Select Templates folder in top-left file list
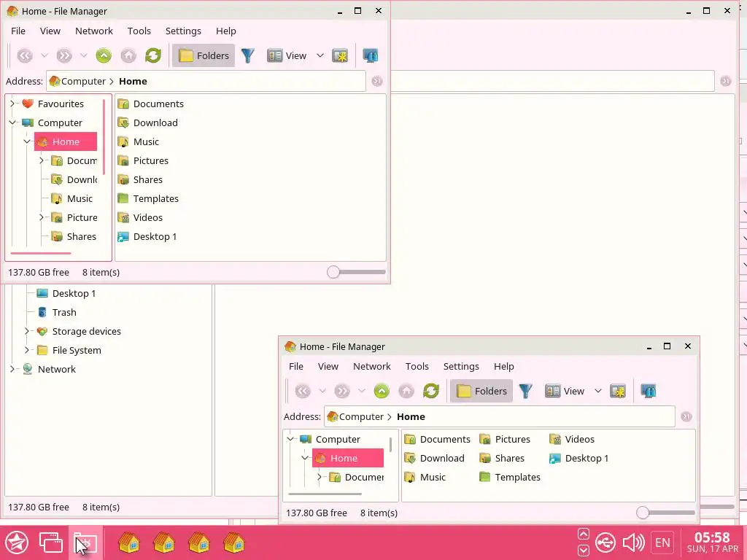The image size is (747, 560). click(x=148, y=198)
